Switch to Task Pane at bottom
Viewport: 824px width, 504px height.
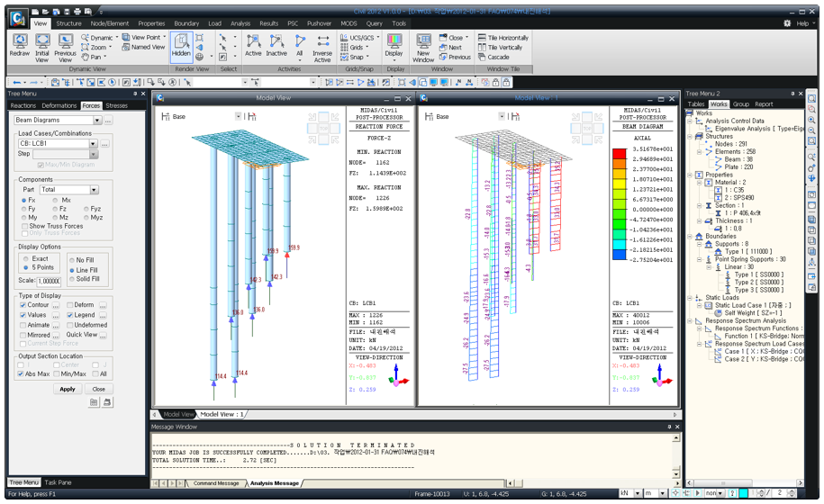(58, 482)
